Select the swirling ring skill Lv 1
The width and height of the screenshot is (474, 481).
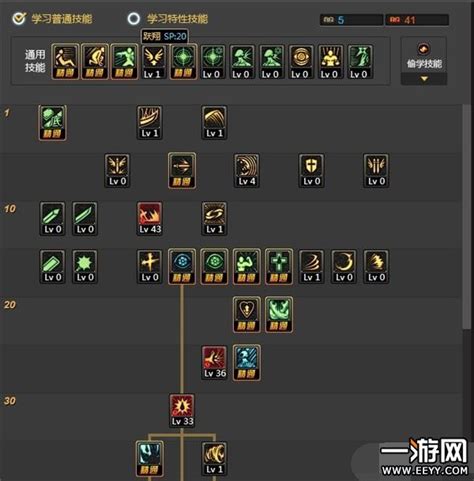(x=214, y=219)
